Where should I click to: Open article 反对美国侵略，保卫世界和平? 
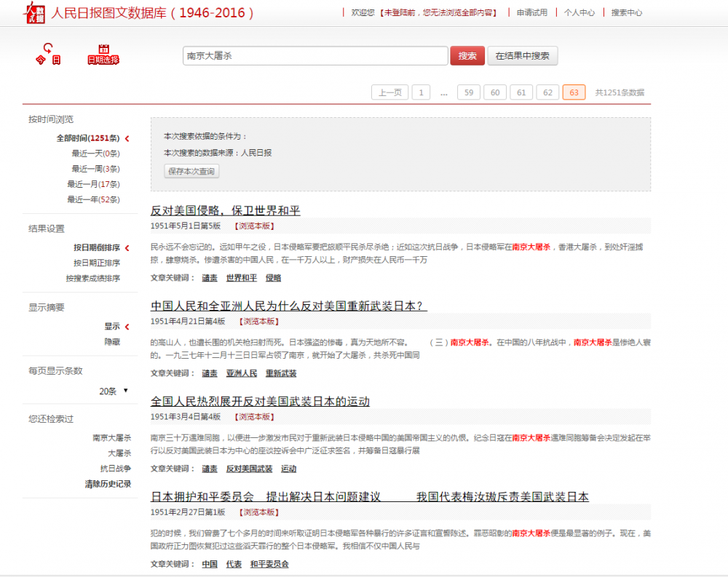(x=225, y=210)
